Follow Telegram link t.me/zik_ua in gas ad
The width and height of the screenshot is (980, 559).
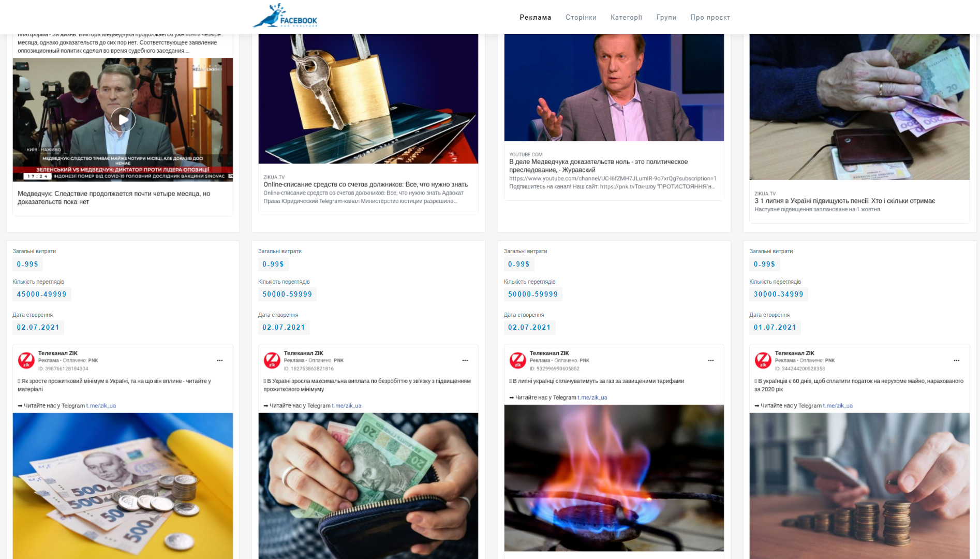592,398
